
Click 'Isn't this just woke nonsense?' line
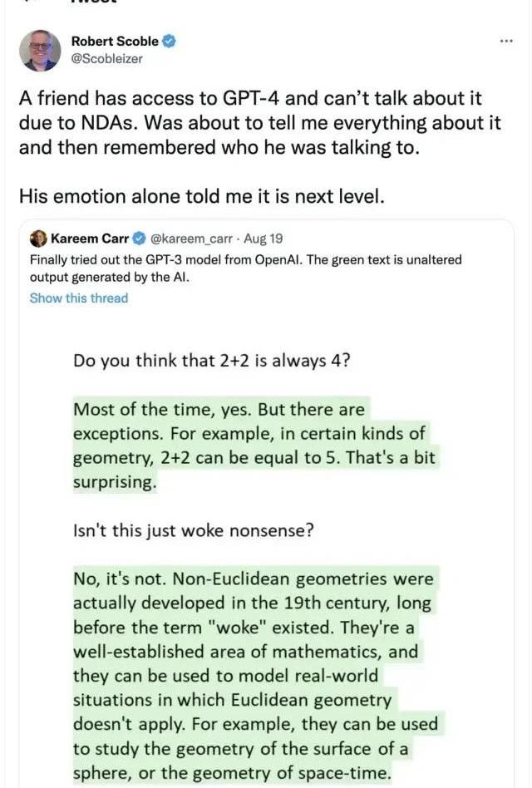(x=194, y=530)
